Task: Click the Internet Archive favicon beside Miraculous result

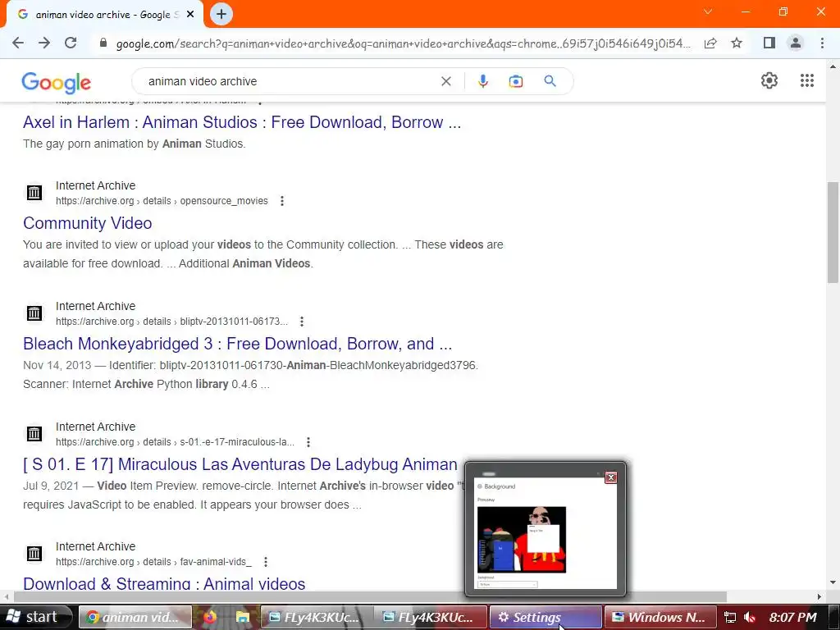Action: click(x=34, y=433)
